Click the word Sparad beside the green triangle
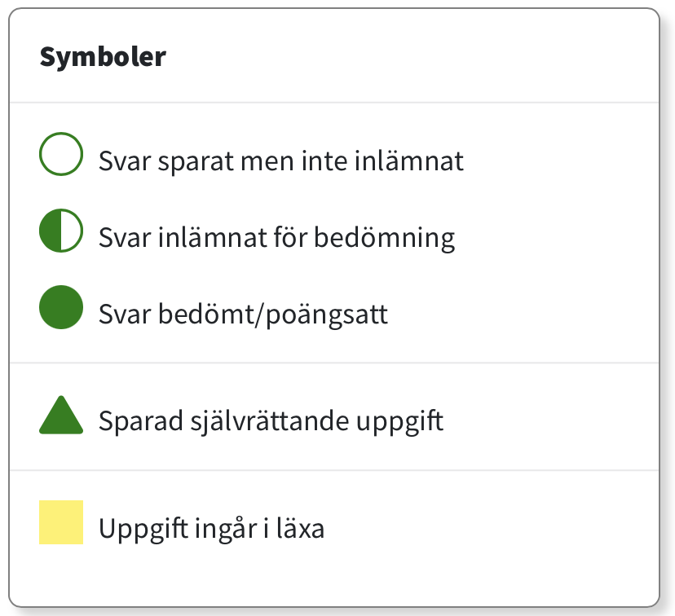675x616 pixels. point(141,421)
